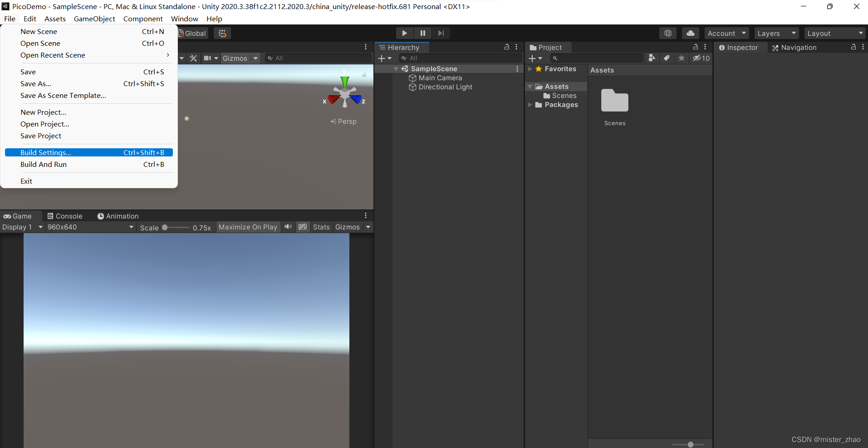The height and width of the screenshot is (448, 868).
Task: Click the tag filter icon in Project panel
Action: pos(666,58)
